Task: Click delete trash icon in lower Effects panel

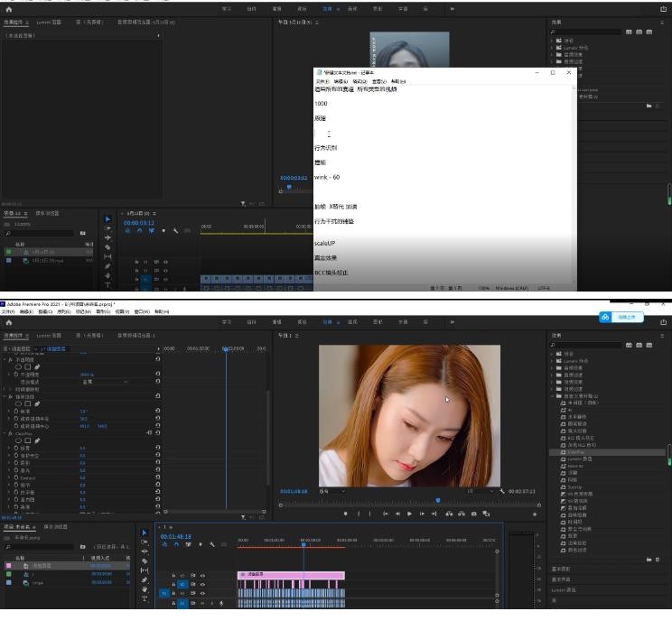Action: click(658, 560)
